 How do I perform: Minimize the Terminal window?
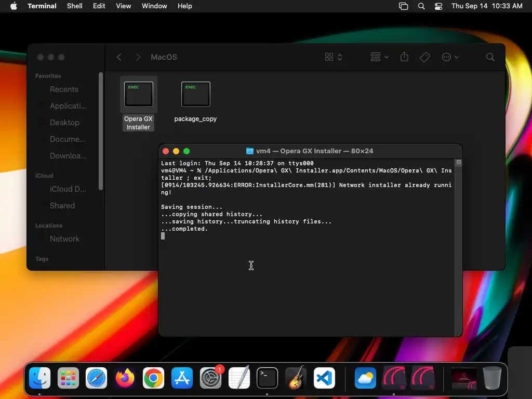pyautogui.click(x=176, y=151)
